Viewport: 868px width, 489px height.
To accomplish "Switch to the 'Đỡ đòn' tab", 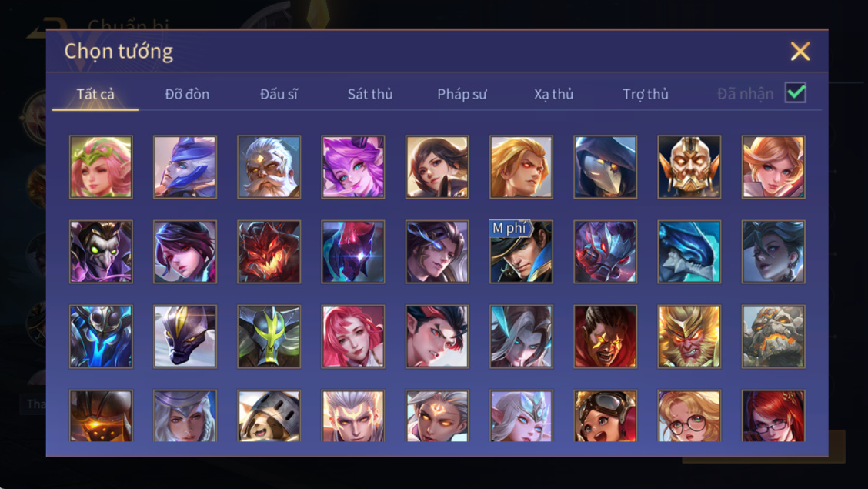I will tap(187, 94).
